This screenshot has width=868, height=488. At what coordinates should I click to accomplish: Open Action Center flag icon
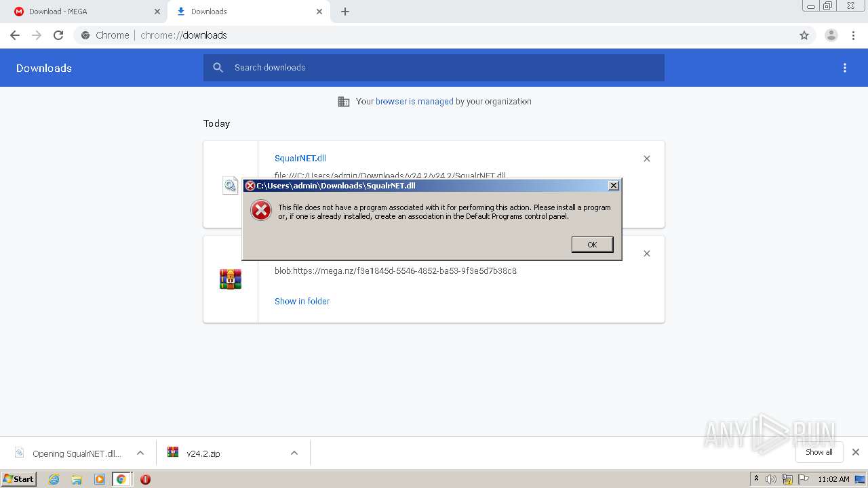coord(804,479)
